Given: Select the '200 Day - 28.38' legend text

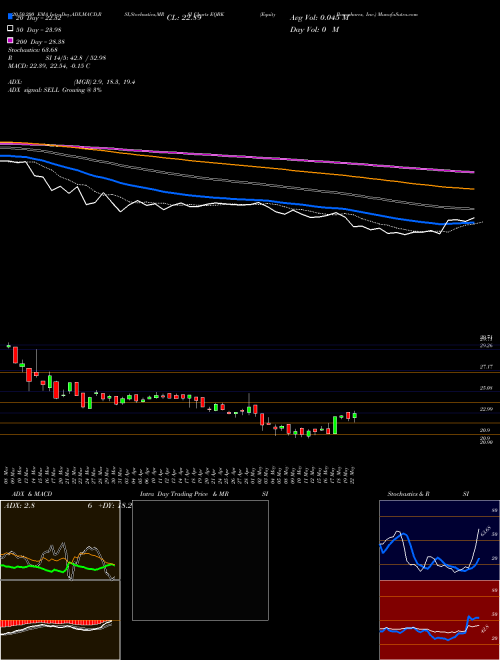Looking at the screenshot, I should [x=40, y=42].
